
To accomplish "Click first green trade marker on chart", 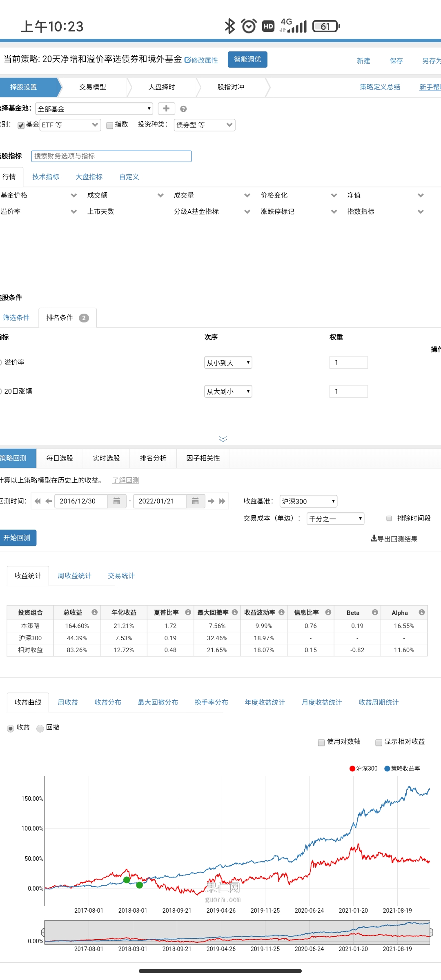I will point(127,880).
